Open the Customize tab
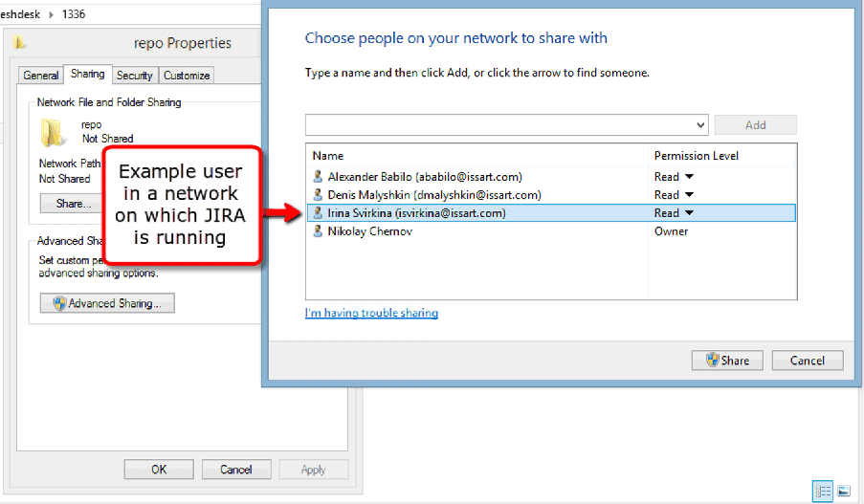The height and width of the screenshot is (504, 864). pos(187,76)
